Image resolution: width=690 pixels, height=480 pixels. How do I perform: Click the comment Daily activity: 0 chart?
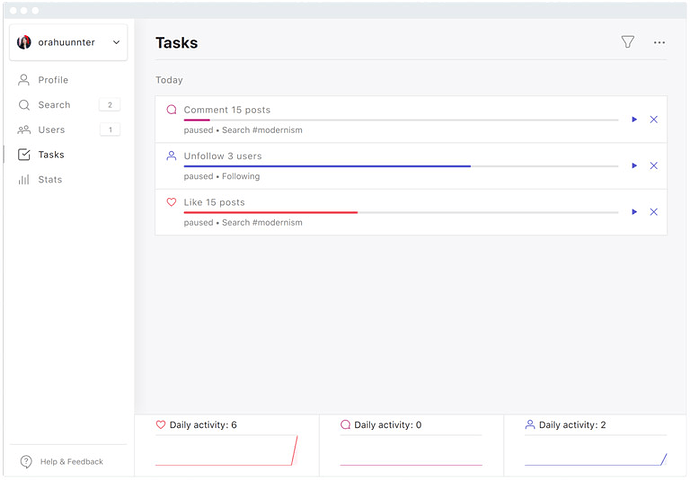tap(411, 450)
